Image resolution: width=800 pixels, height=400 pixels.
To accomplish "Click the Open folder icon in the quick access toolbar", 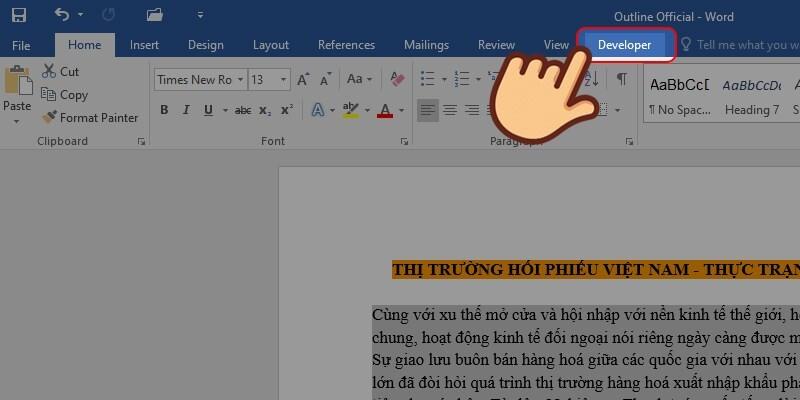I will click(155, 15).
